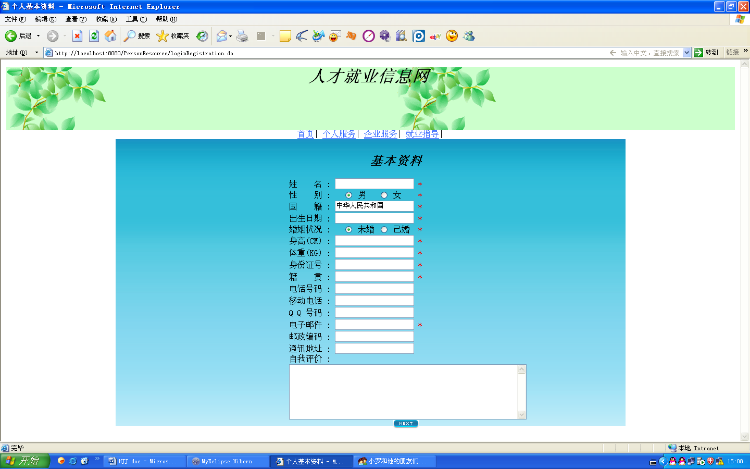This screenshot has width=750, height=469.
Task: Select the 未婚 (unmarried) radio button
Action: point(348,229)
